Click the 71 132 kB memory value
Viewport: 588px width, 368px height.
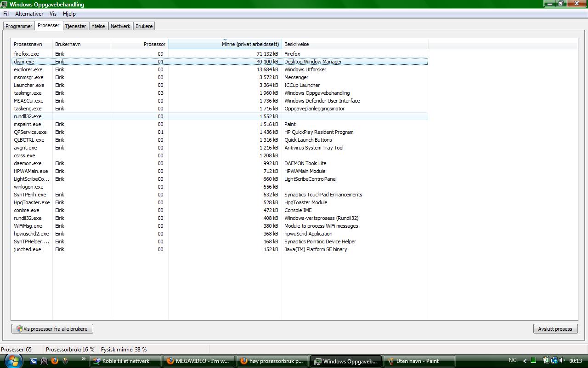[267, 54]
